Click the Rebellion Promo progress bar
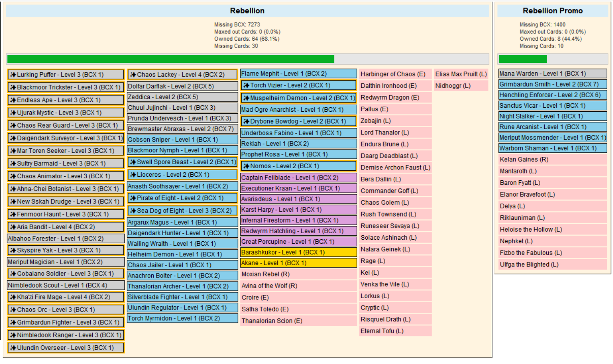 point(522,59)
